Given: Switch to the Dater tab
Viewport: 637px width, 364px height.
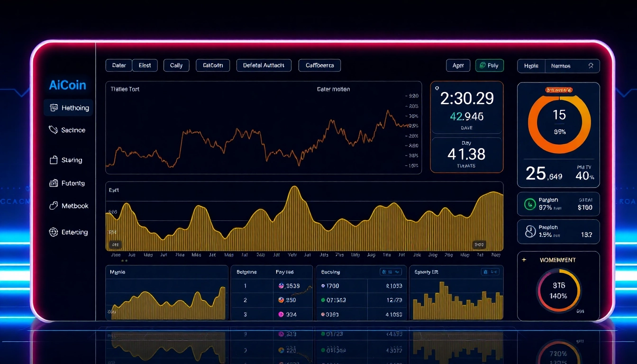Looking at the screenshot, I should tap(119, 65).
